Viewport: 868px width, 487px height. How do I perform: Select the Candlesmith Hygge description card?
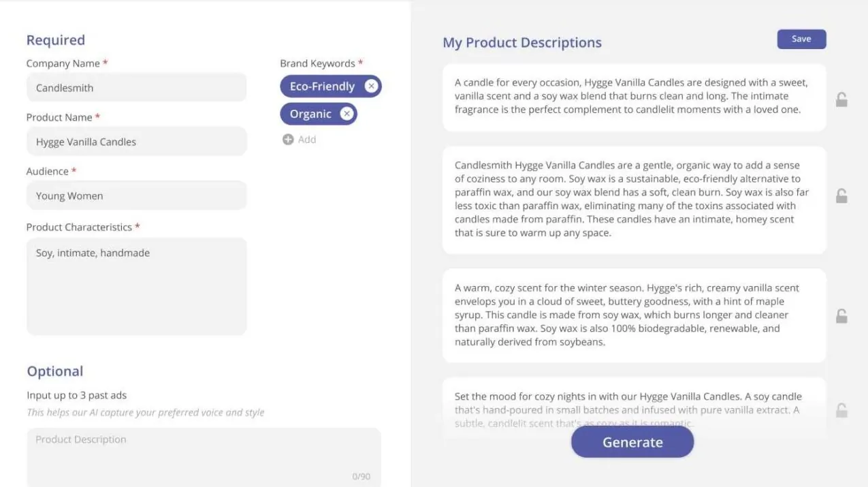click(634, 200)
